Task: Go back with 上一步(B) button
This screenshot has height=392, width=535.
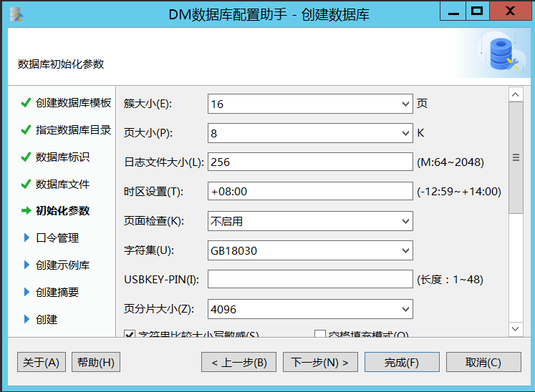Action: (238, 362)
